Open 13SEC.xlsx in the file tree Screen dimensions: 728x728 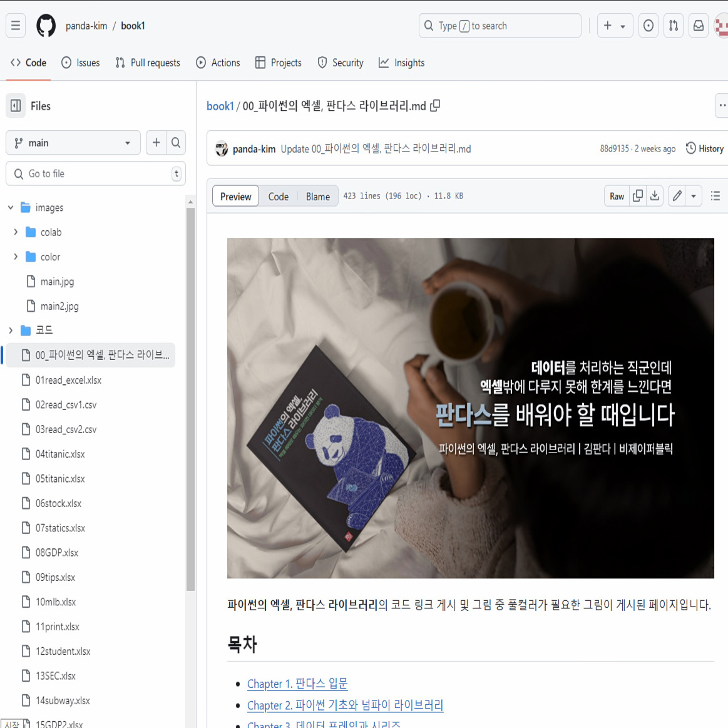(x=55, y=676)
